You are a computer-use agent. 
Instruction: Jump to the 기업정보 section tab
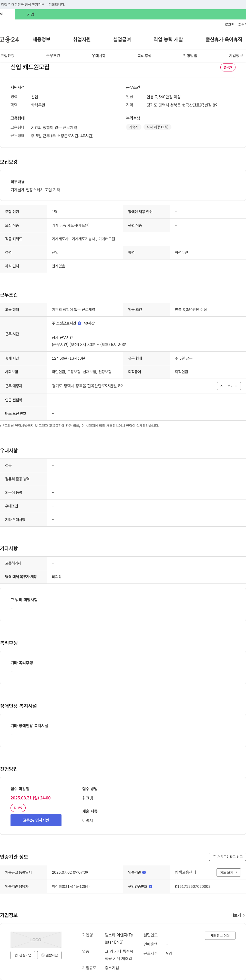236,56
